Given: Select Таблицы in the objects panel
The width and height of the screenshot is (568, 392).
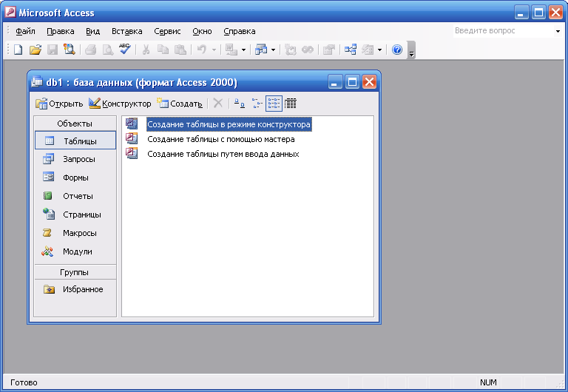Looking at the screenshot, I should [75, 141].
